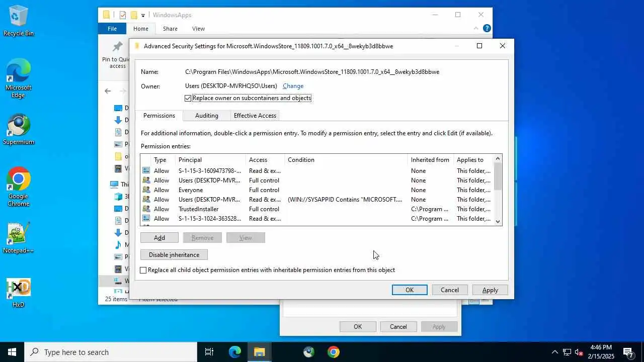Image resolution: width=644 pixels, height=362 pixels.
Task: Open View ribbon tab in Explorer
Action: click(198, 29)
